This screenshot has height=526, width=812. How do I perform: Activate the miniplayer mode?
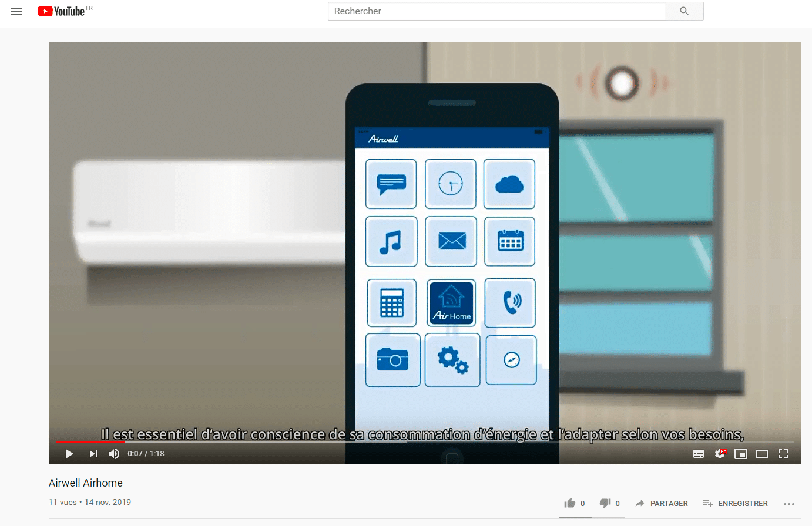(x=741, y=454)
